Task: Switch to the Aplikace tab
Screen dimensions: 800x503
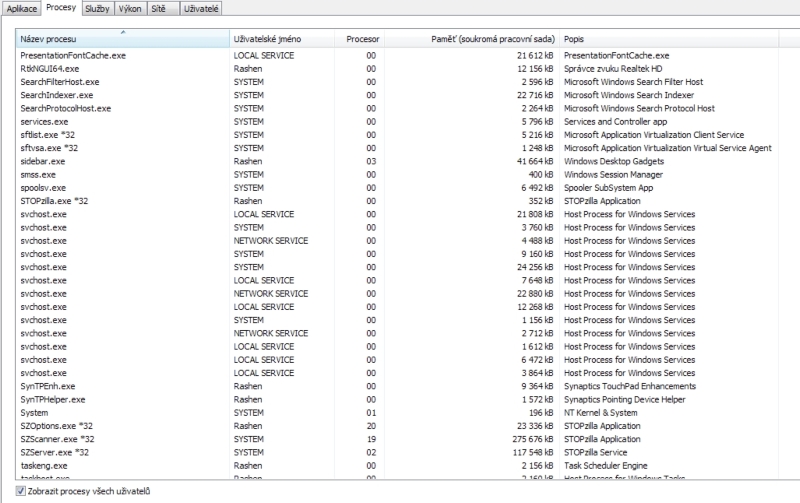Action: point(22,8)
